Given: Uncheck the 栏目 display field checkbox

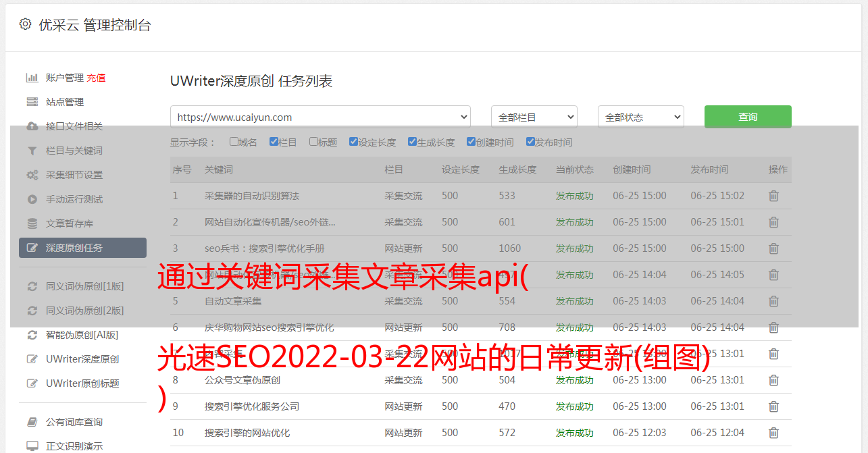Looking at the screenshot, I should pyautogui.click(x=274, y=142).
